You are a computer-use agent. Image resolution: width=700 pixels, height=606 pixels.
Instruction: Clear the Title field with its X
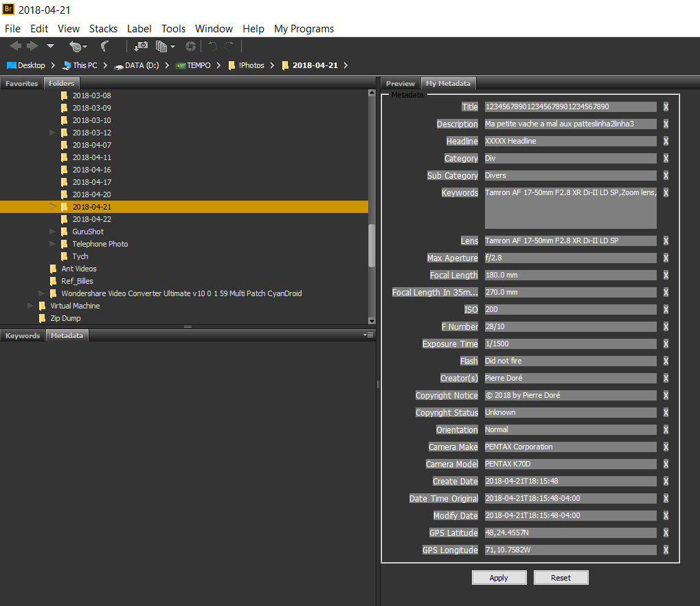point(666,106)
